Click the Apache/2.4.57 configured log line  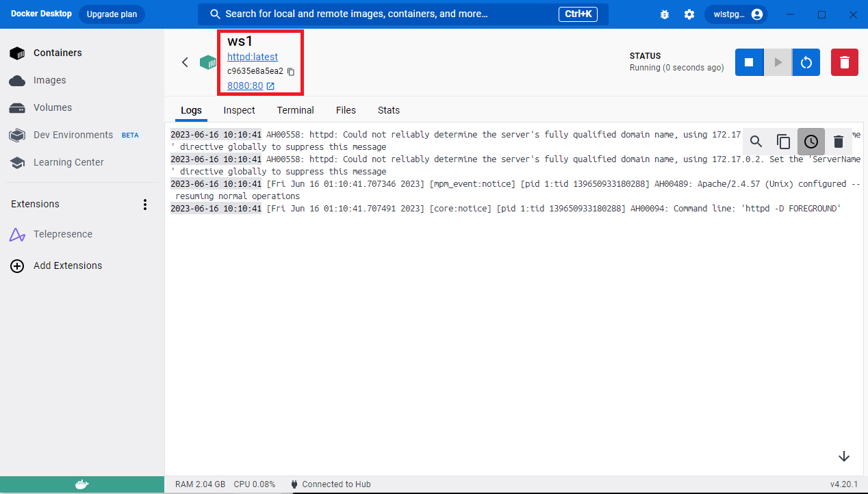515,190
